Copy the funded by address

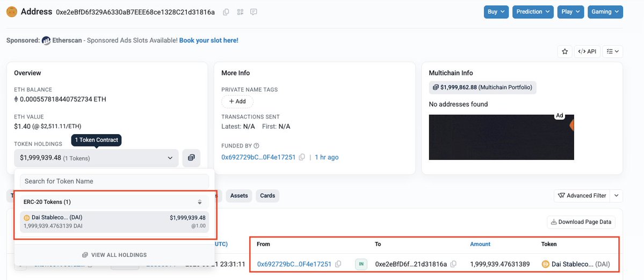click(302, 157)
